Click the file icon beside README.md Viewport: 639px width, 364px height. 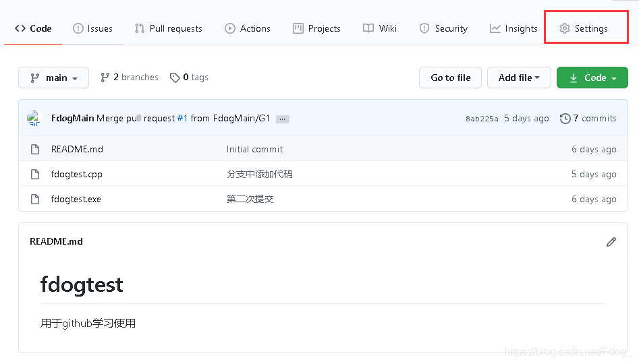pos(35,150)
